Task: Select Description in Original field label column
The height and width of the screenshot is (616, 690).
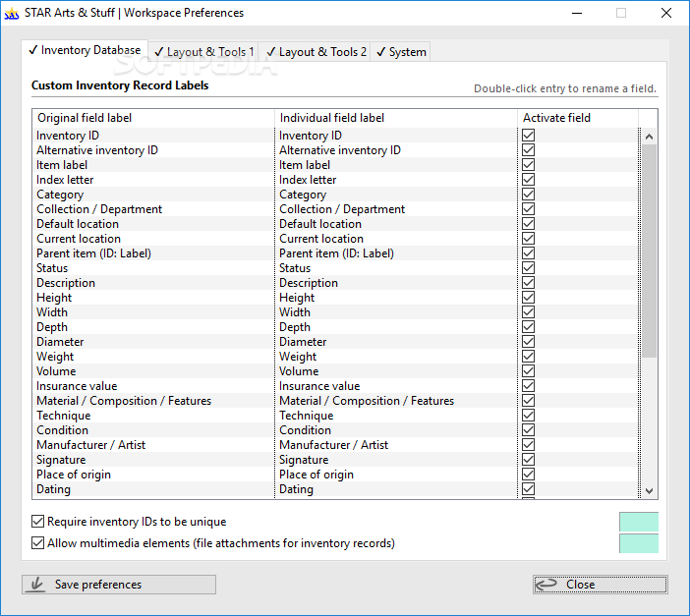Action: click(x=66, y=283)
